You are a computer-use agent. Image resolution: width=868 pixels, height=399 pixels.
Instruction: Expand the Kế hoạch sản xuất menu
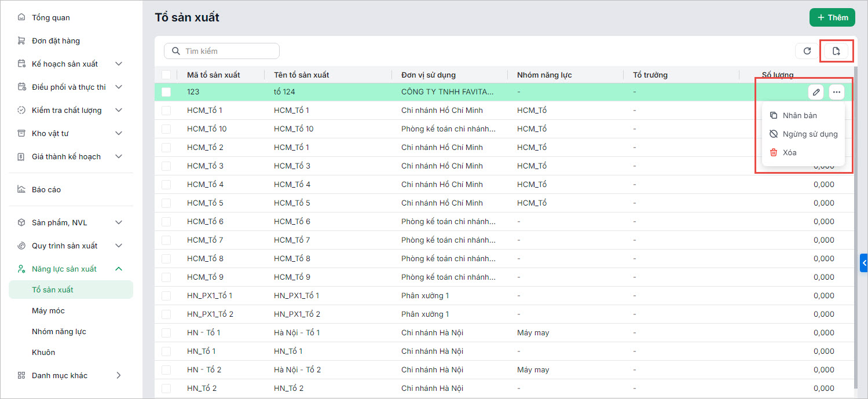119,64
